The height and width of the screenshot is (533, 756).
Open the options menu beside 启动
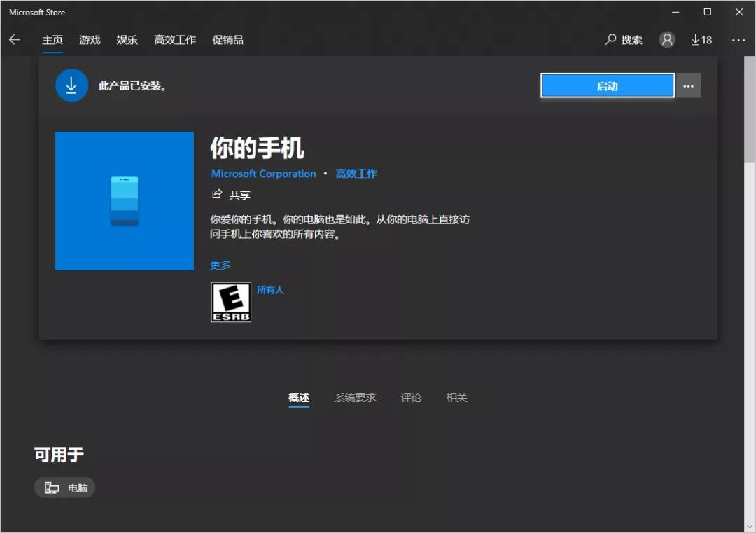coord(688,85)
